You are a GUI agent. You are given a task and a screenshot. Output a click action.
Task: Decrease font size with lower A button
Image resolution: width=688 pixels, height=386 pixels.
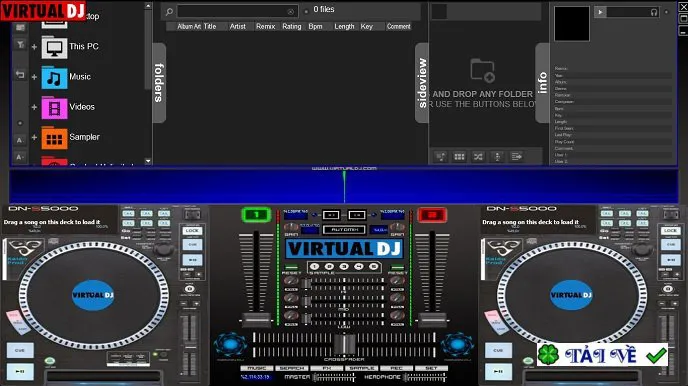click(x=20, y=157)
